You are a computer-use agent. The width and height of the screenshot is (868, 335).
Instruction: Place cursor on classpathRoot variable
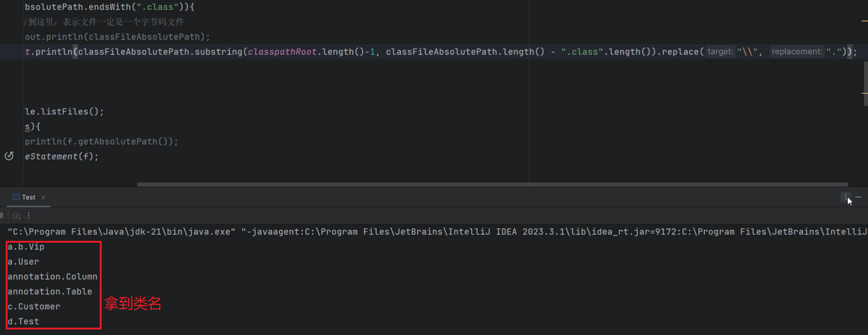click(282, 52)
